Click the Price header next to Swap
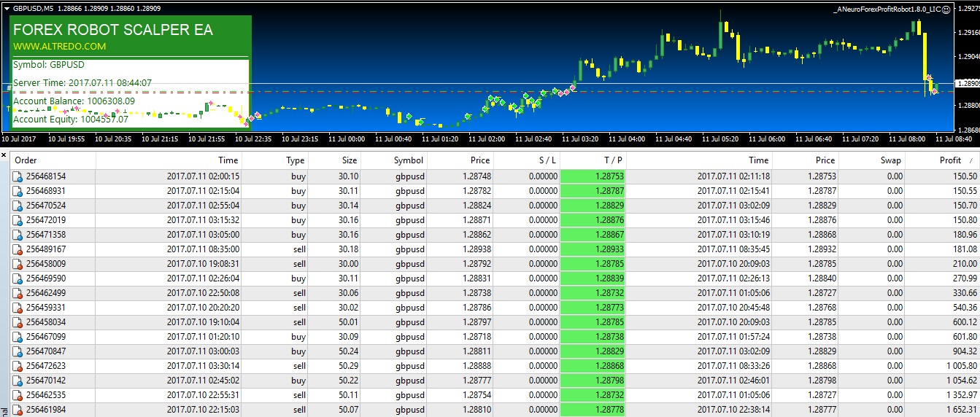The height and width of the screenshot is (417, 980). point(805,160)
